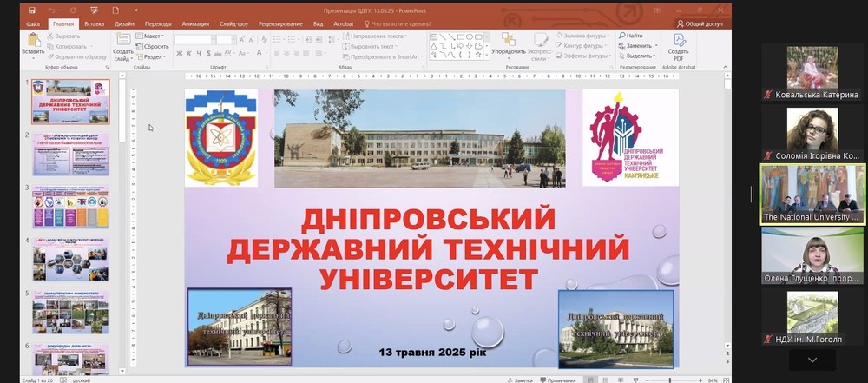This screenshot has width=868, height=383.
Task: Align text left in Абзац group
Action: point(276,53)
